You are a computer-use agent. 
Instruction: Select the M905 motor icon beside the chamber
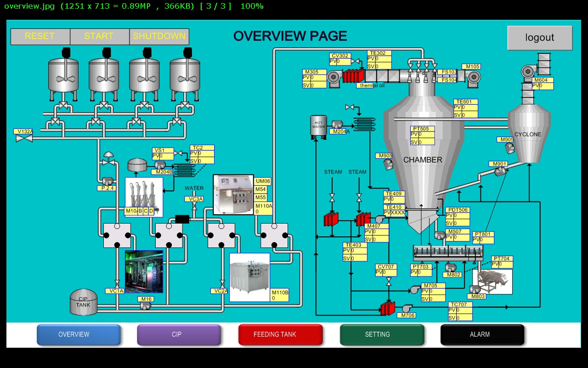(388, 164)
